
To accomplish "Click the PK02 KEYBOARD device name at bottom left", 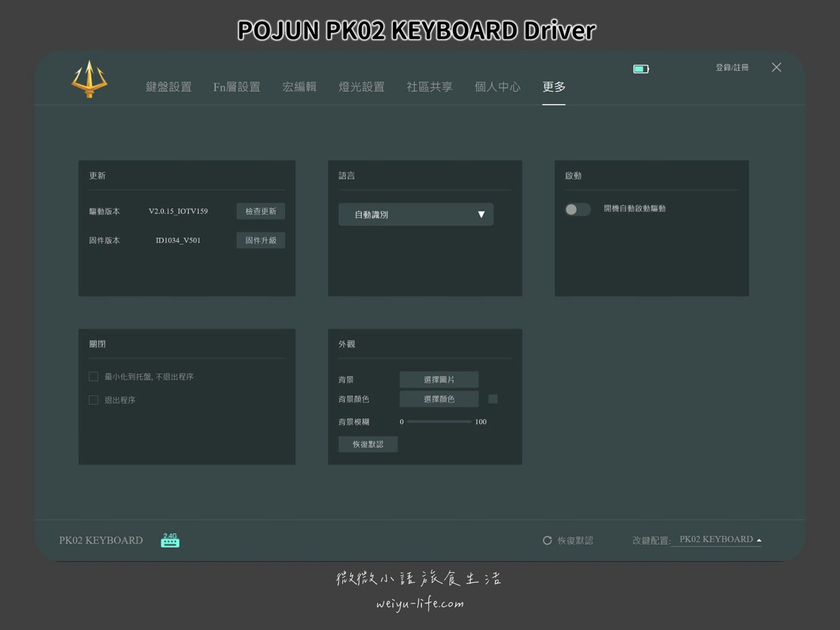I will pyautogui.click(x=101, y=540).
